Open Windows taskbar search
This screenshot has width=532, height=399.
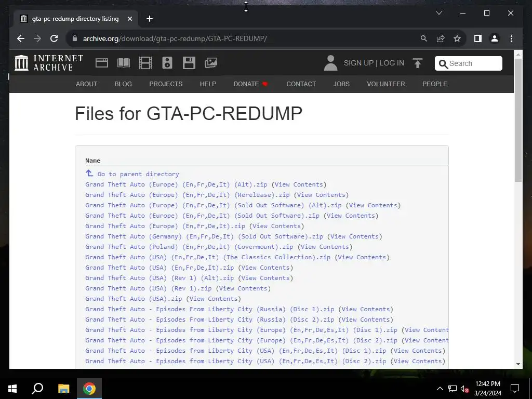[37, 389]
